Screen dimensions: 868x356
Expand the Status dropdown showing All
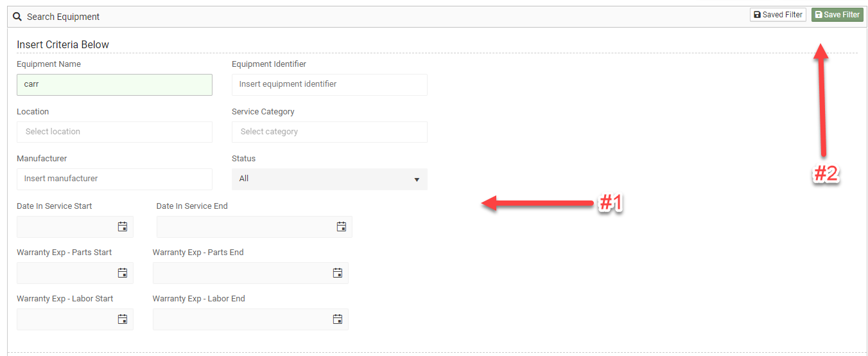[x=329, y=179]
